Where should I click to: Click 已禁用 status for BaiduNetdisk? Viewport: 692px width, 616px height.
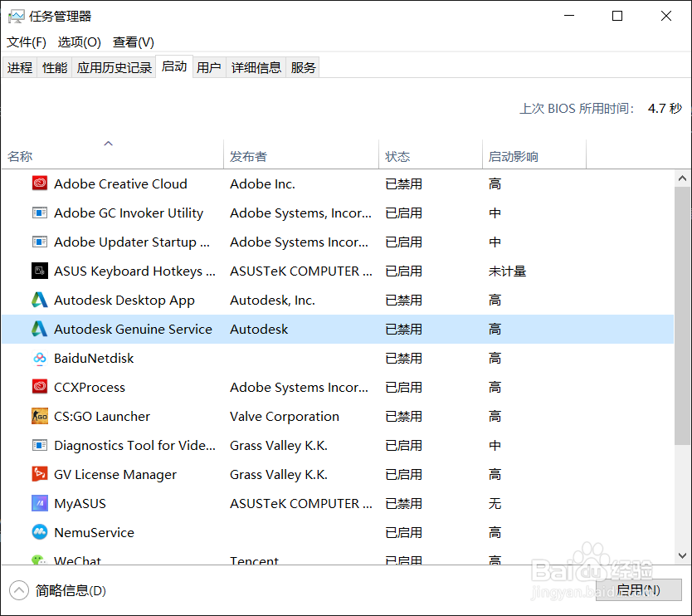(403, 358)
